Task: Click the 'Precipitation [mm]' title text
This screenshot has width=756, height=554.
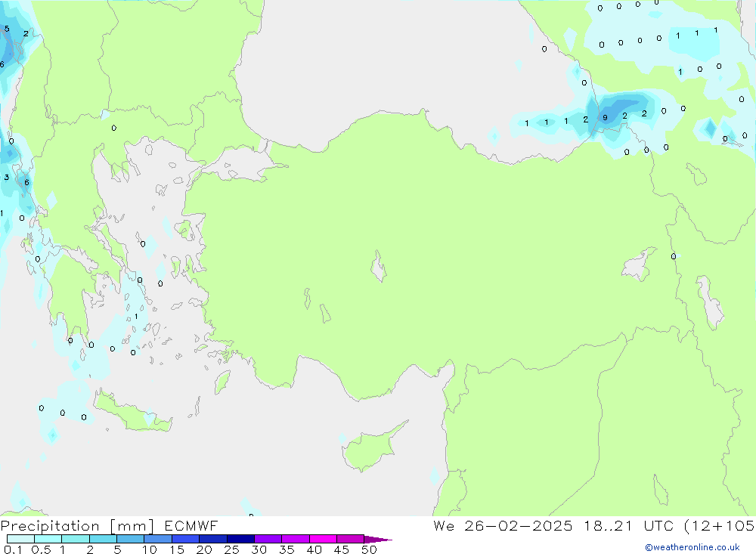Action: pos(77,526)
